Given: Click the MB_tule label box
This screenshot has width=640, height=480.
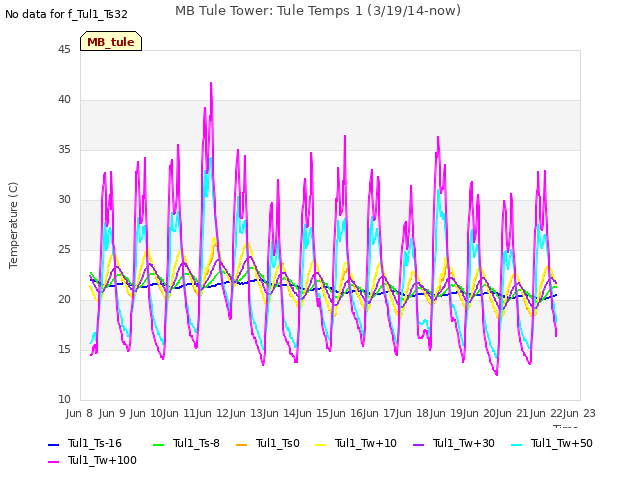Looking at the screenshot, I should point(111,41).
